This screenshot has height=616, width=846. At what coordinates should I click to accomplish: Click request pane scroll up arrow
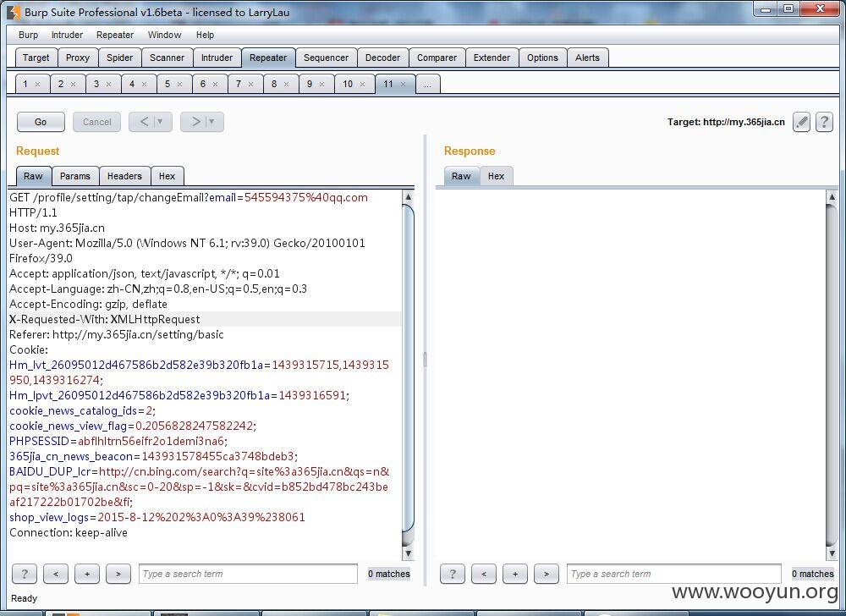[408, 197]
